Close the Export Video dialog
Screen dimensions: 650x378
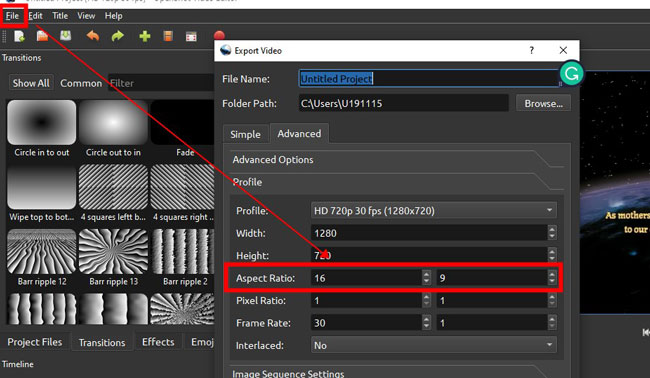(563, 50)
